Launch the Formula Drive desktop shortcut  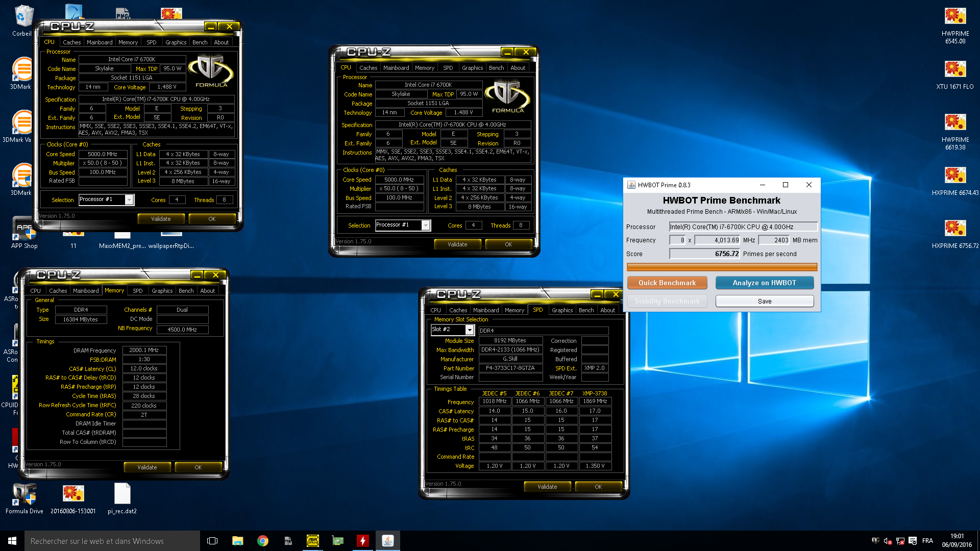(24, 498)
